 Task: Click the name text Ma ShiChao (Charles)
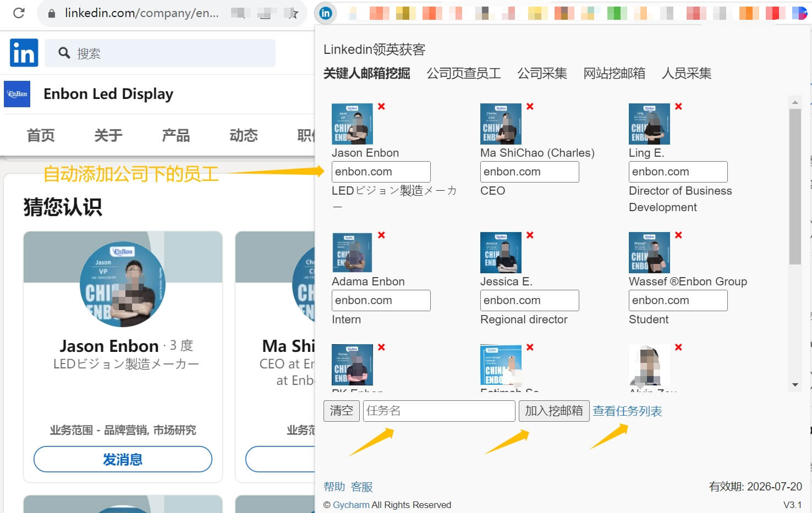point(537,153)
